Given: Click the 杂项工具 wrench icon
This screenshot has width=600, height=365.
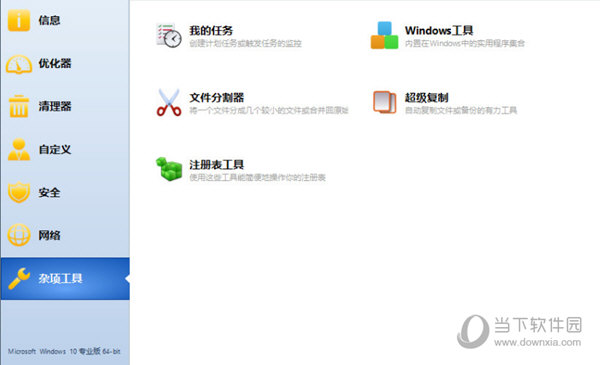Looking at the screenshot, I should 18,278.
